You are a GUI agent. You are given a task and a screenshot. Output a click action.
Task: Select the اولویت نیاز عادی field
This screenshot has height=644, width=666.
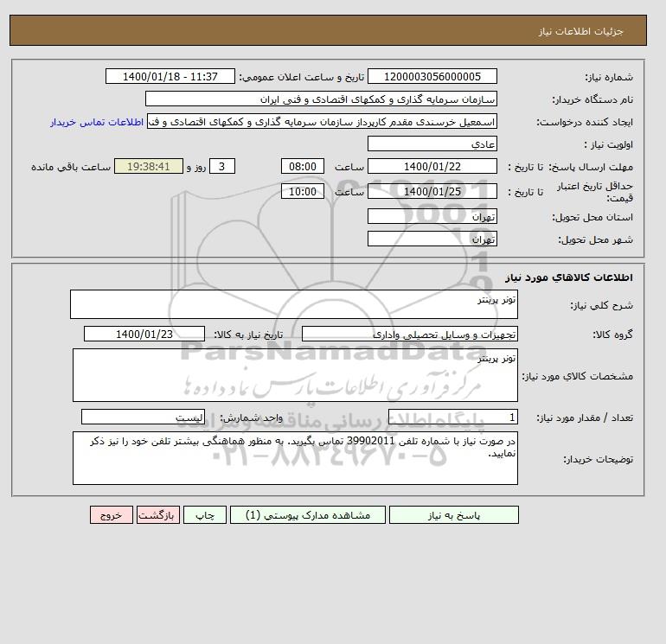(432, 143)
